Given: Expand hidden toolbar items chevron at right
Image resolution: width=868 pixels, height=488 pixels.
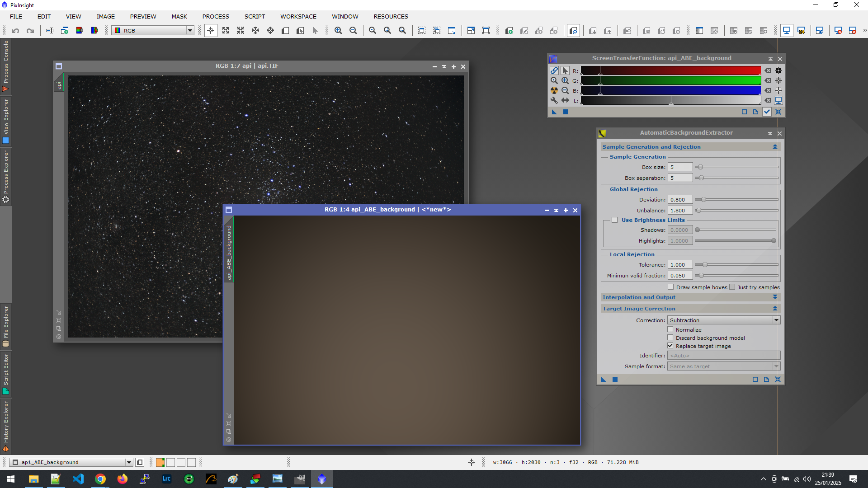Looking at the screenshot, I should click(x=864, y=31).
